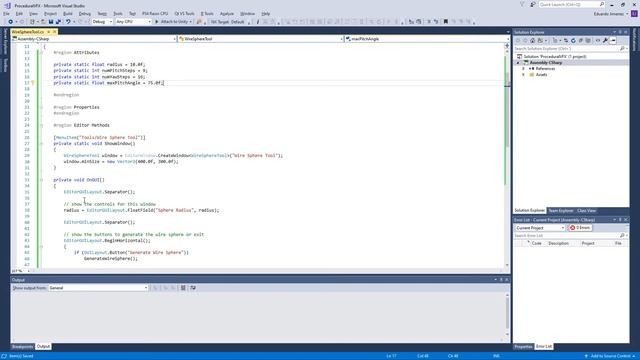Click the Save icon in the toolbar
Screen dimensions: 640x360
pyautogui.click(x=51, y=22)
